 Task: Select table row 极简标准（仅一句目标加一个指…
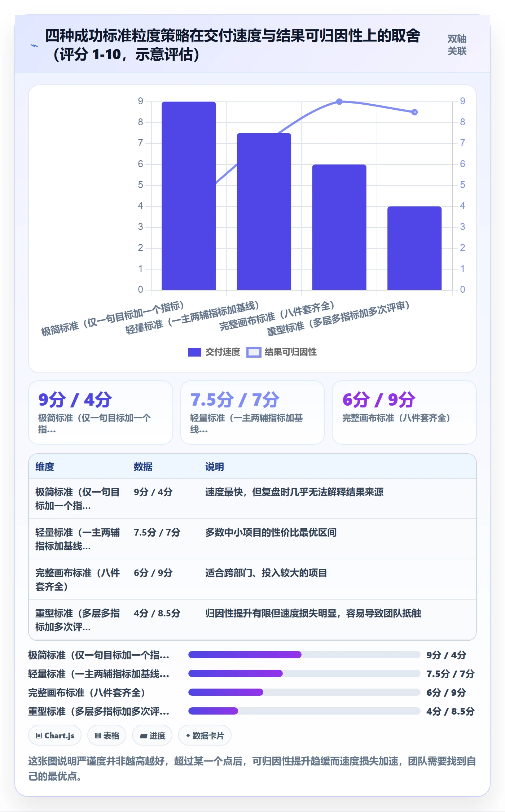pyautogui.click(x=252, y=499)
